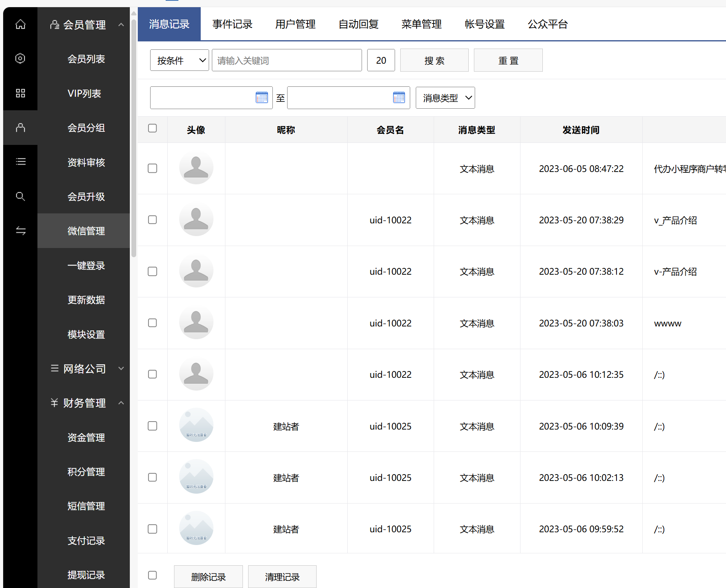Open VIP列表 in the sidebar
This screenshot has height=588, width=726.
[x=84, y=93]
